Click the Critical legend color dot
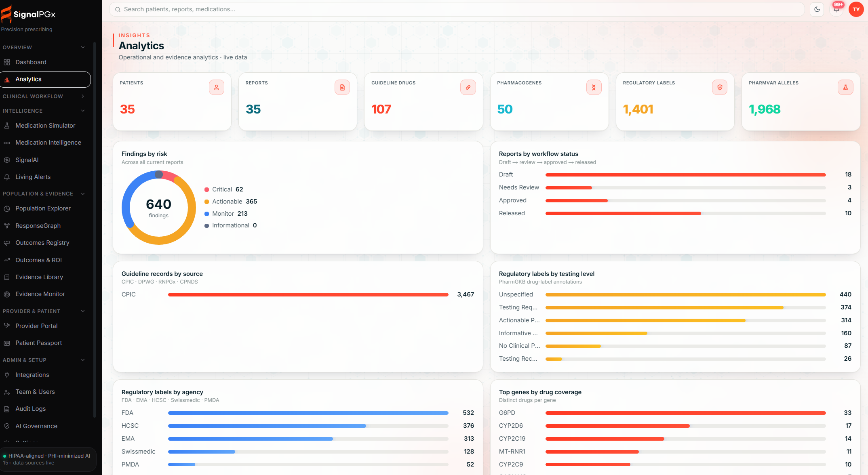The height and width of the screenshot is (475, 868). (x=207, y=189)
